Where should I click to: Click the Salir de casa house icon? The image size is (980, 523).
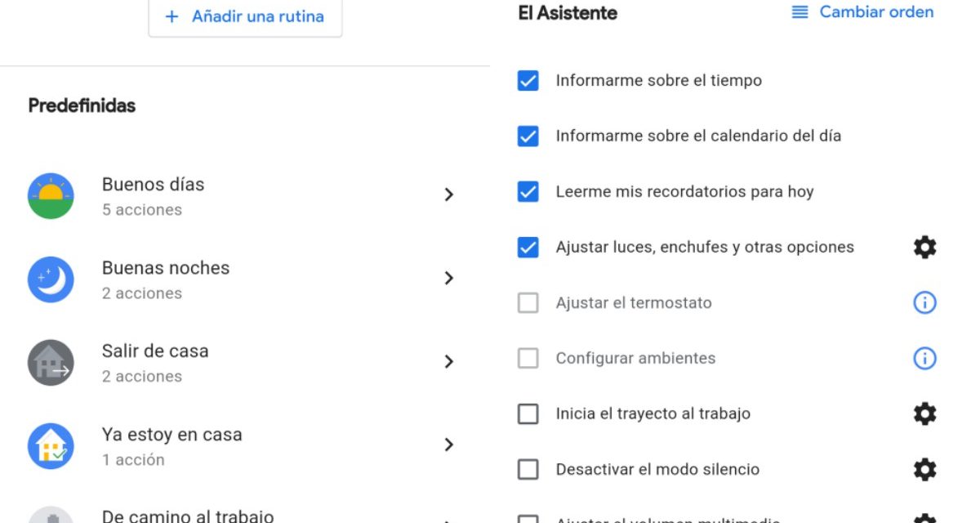51,363
